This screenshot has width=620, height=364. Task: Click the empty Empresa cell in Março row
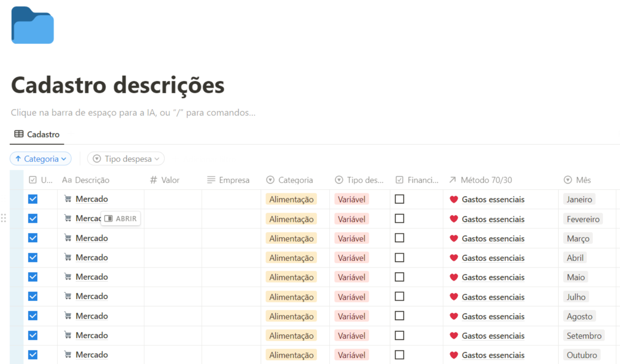click(x=231, y=238)
